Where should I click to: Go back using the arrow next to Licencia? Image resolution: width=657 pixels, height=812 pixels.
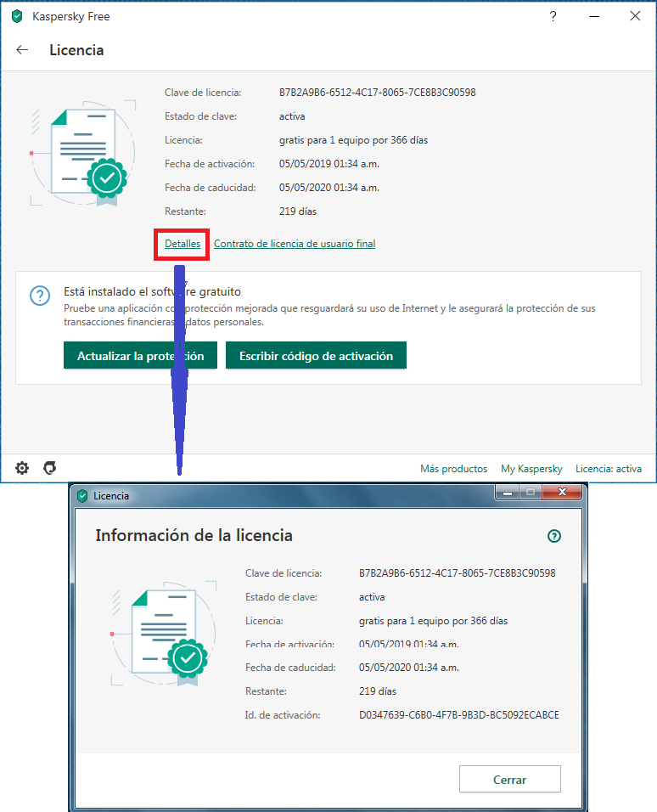(x=22, y=50)
